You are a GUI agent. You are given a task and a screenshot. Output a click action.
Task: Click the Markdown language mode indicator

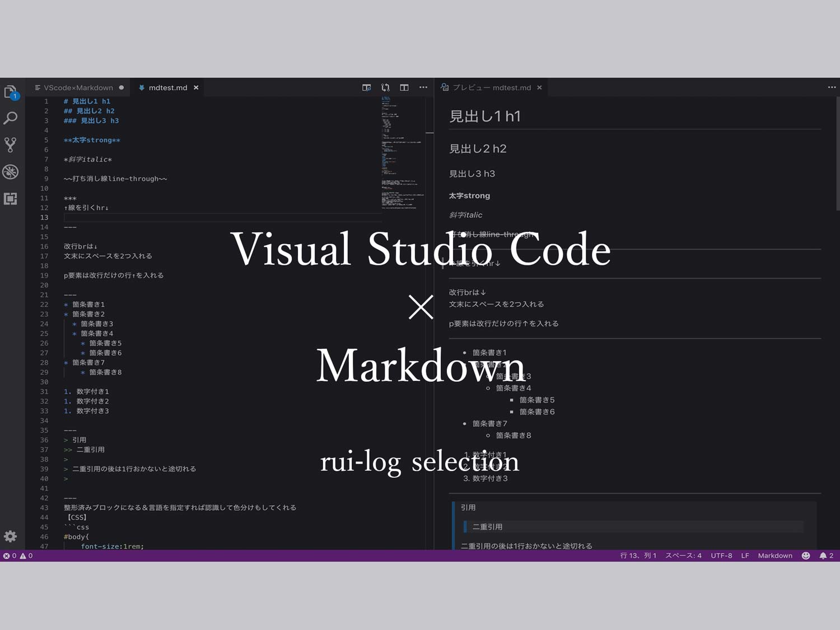point(775,556)
